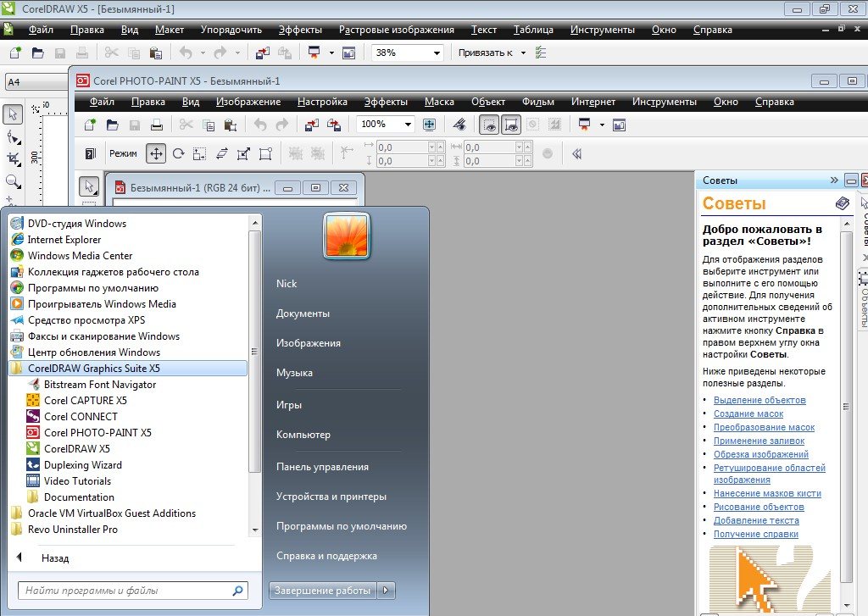Select the rotate mode icon in property bar
The width and height of the screenshot is (868, 616).
(x=178, y=153)
